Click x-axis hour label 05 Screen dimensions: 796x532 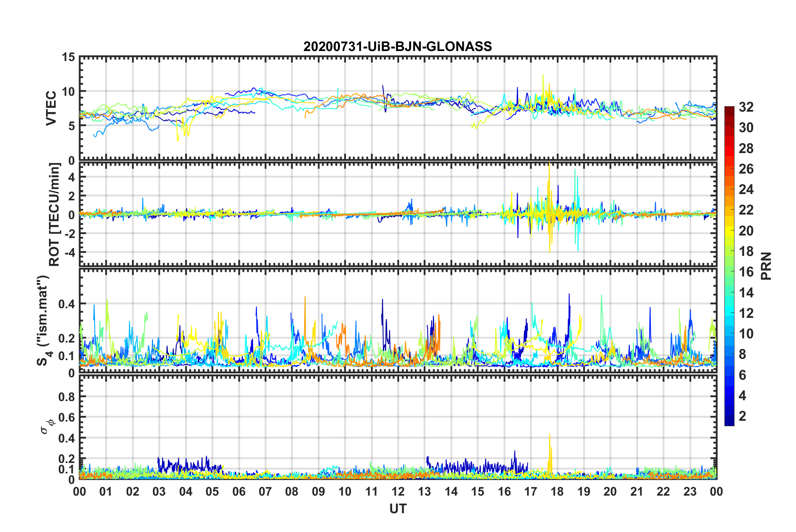[x=212, y=491]
